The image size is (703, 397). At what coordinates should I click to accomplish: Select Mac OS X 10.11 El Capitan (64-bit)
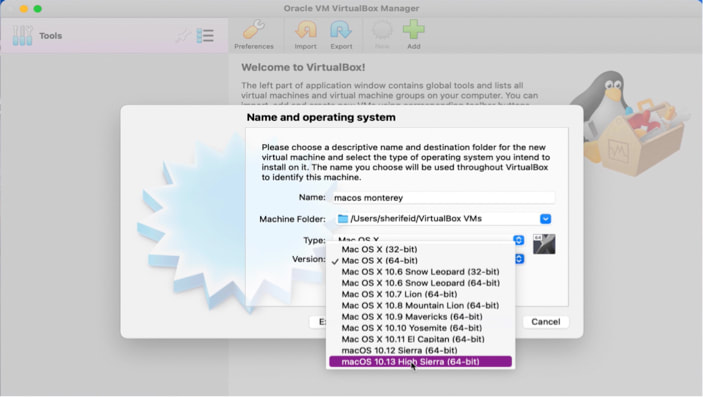tap(421, 339)
